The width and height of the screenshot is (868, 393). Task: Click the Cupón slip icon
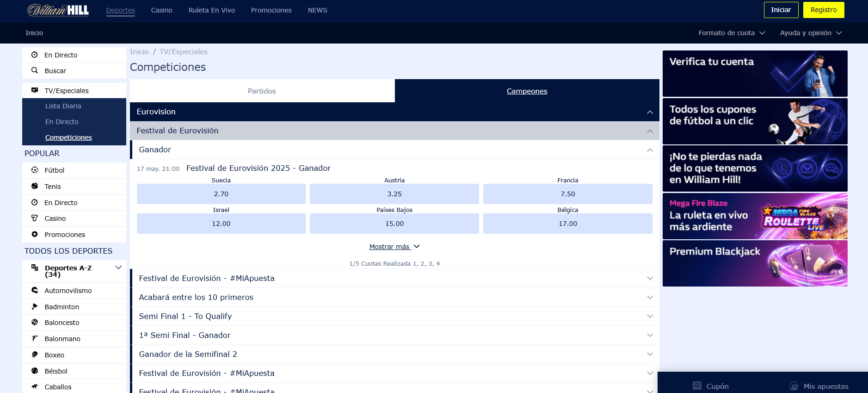[697, 386]
